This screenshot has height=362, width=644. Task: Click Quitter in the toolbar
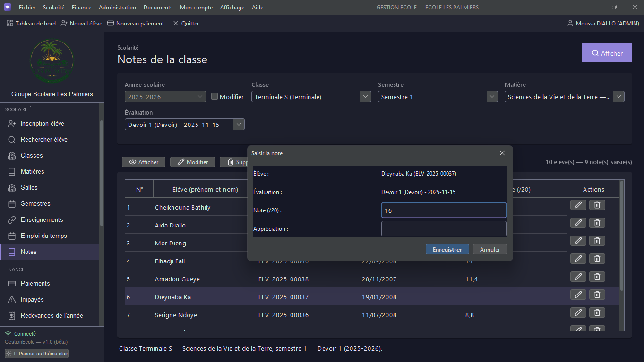[x=186, y=23]
